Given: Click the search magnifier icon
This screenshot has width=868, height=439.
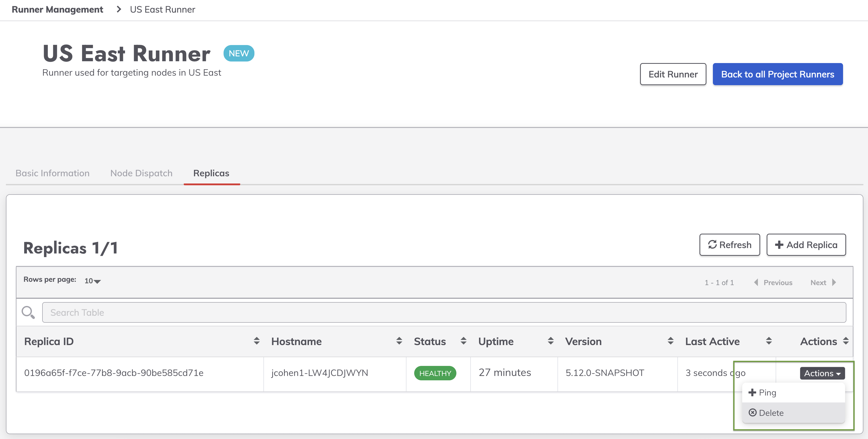Looking at the screenshot, I should pos(28,312).
